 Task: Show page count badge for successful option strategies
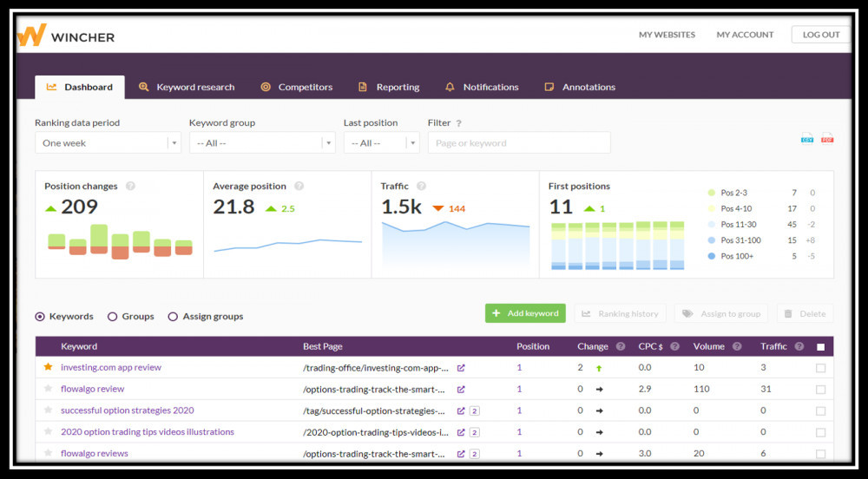point(475,411)
